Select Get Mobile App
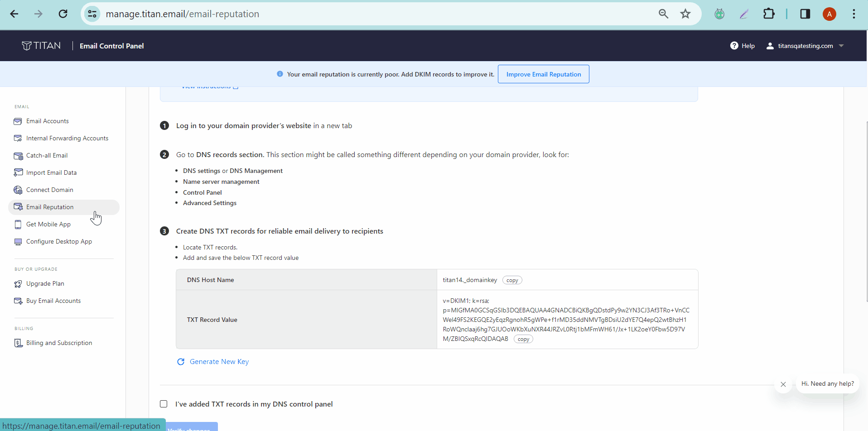The image size is (868, 431). pyautogui.click(x=48, y=224)
